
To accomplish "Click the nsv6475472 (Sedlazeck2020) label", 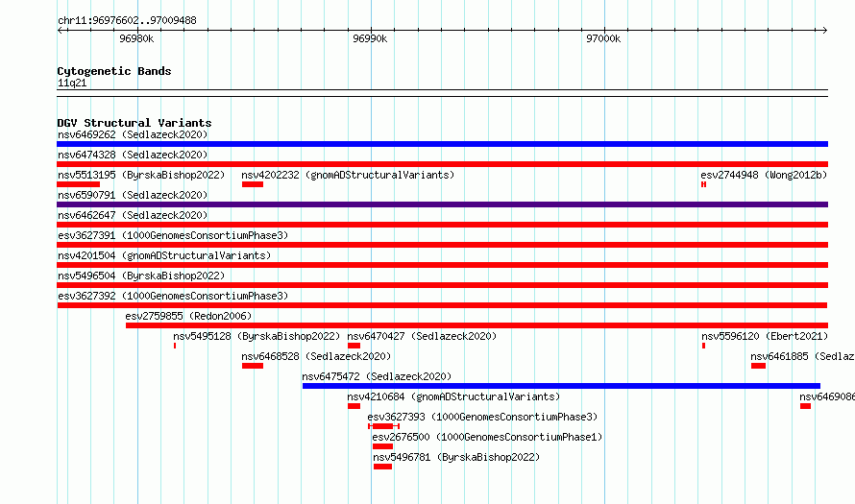I will (x=377, y=376).
